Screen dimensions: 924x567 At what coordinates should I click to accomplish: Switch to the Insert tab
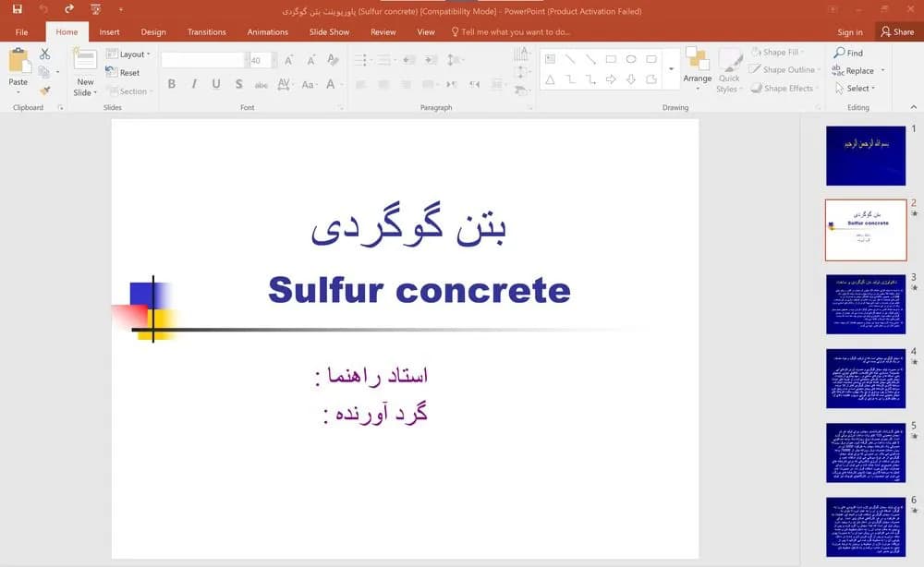click(x=109, y=32)
